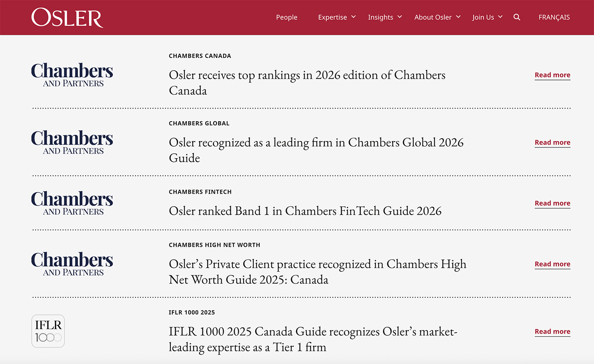Screen dimensions: 594x364
Task: Click Read more next to the IFLR 1000 2025 item
Action: pyautogui.click(x=552, y=332)
